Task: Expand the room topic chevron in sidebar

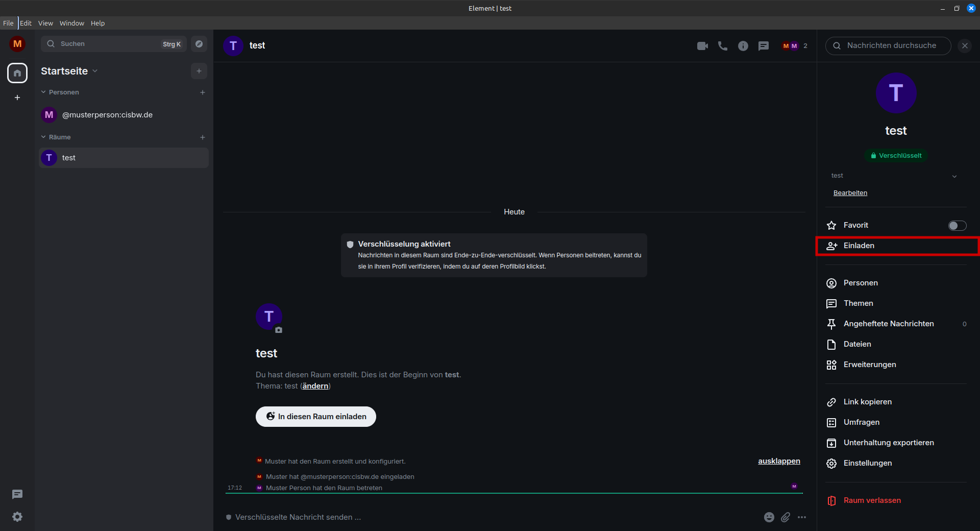Action: (954, 176)
